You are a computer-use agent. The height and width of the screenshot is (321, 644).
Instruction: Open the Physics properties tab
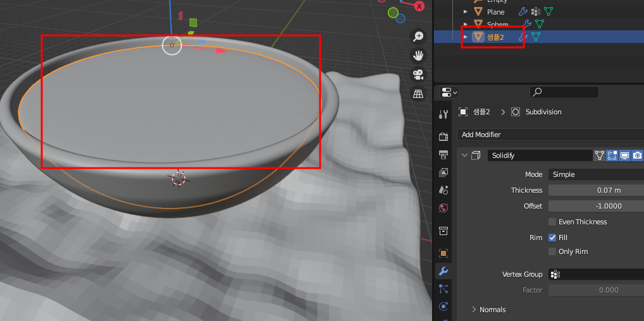click(x=443, y=306)
